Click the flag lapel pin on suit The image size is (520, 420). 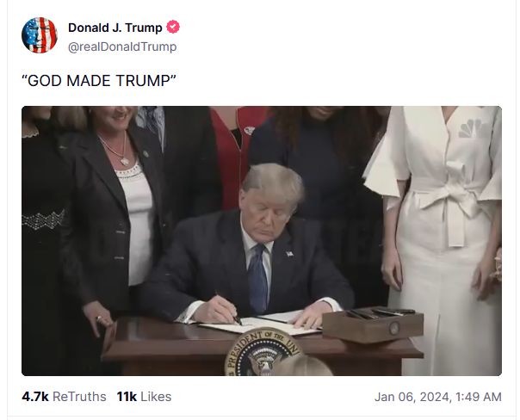(290, 254)
